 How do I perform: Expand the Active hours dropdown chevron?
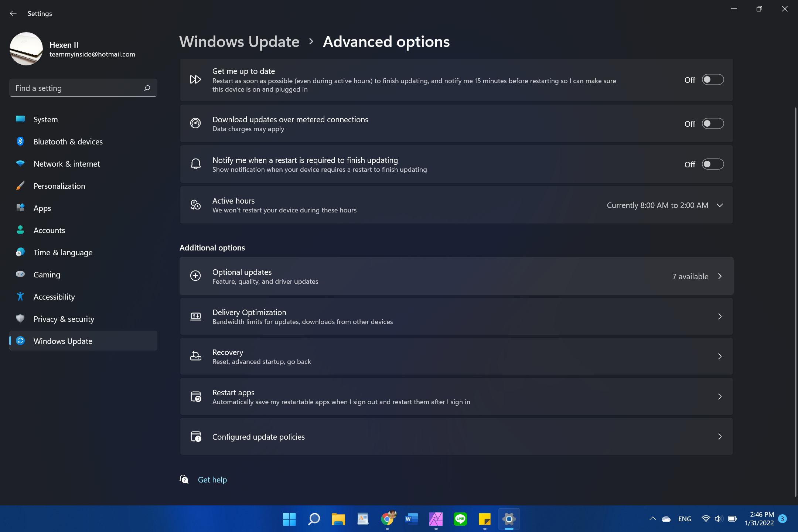(x=720, y=205)
